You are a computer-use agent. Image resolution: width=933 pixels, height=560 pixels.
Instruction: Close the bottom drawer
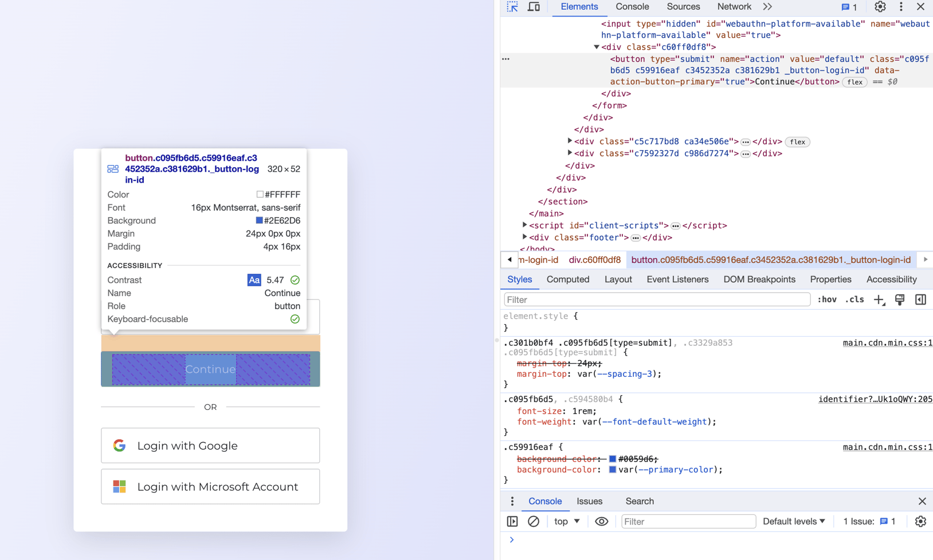[922, 501]
